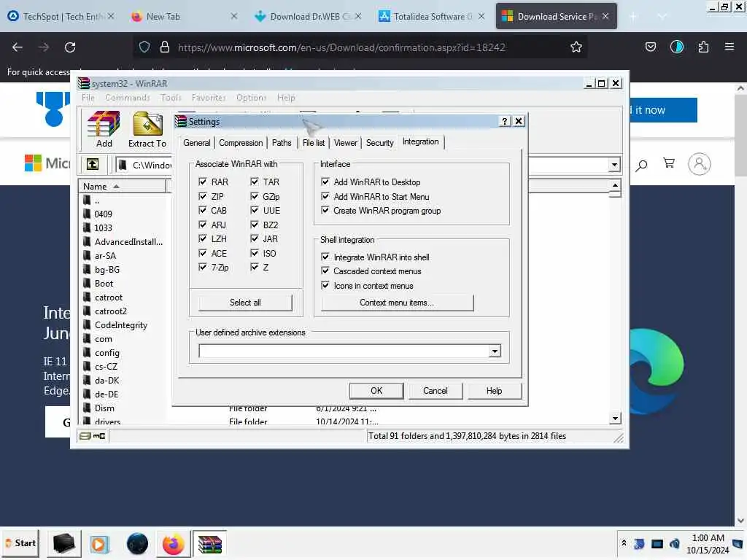Show hidden tray icons arrow
Screen dimensions: 747x560
tap(624, 543)
